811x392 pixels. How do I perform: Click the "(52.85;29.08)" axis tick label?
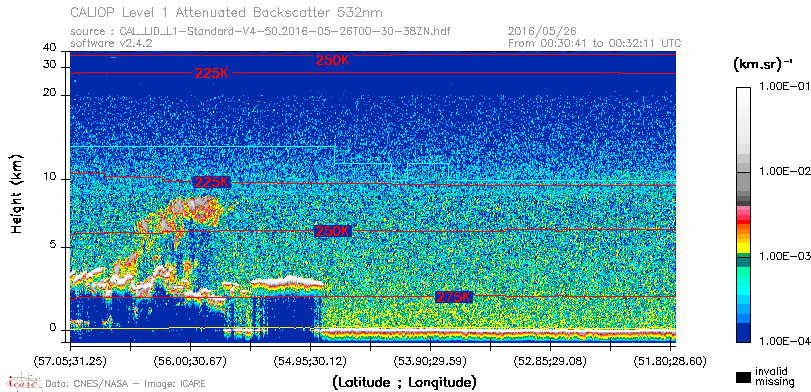coord(550,360)
